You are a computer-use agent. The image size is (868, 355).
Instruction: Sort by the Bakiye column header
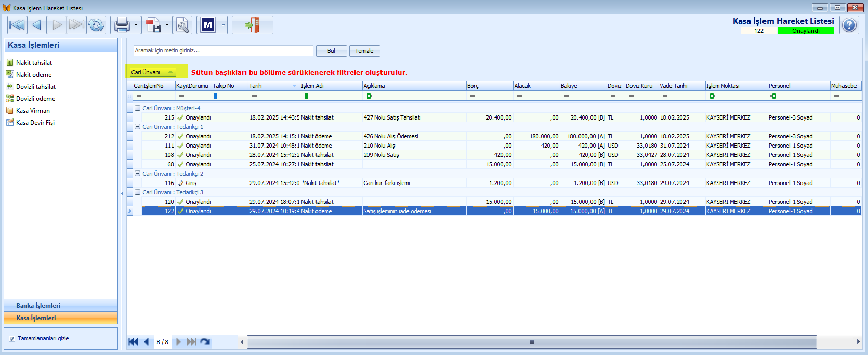tap(583, 86)
